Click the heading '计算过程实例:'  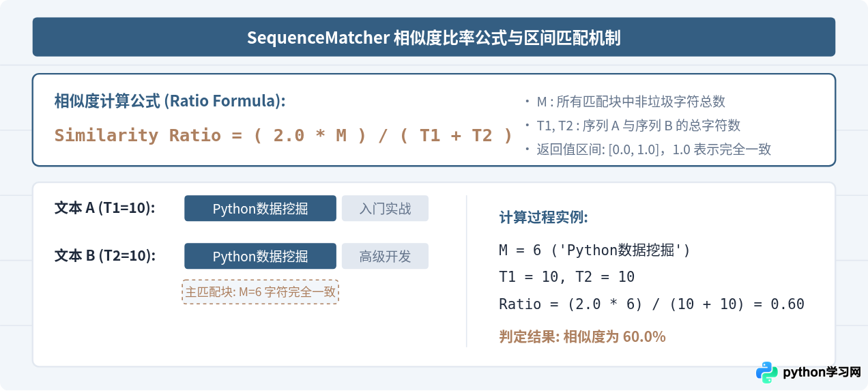[x=544, y=218]
